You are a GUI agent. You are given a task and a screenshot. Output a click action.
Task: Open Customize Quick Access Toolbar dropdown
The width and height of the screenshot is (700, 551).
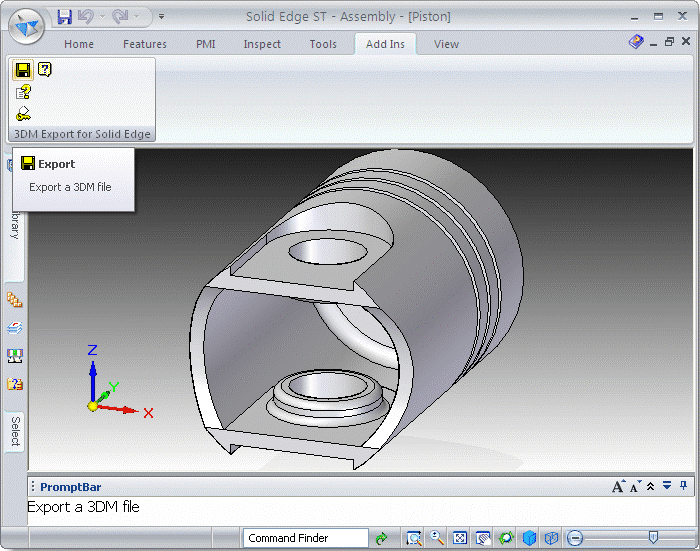[161, 17]
